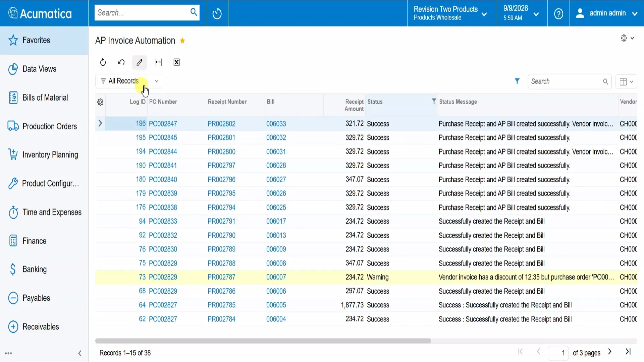Open Production Orders workspace
The height and width of the screenshot is (362, 644).
(x=44, y=126)
